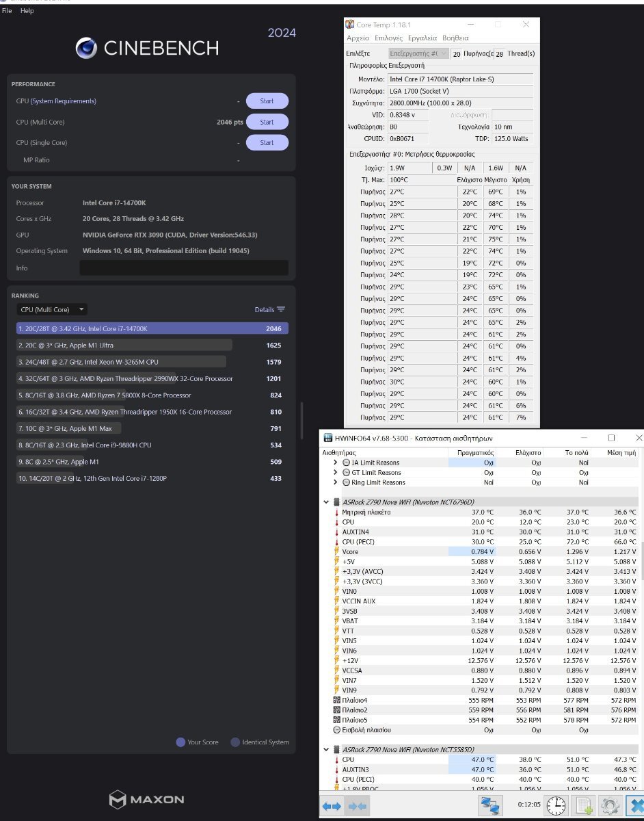
Task: Click the expand-all blue arrows icon in HWiNFO
Action: tap(332, 807)
